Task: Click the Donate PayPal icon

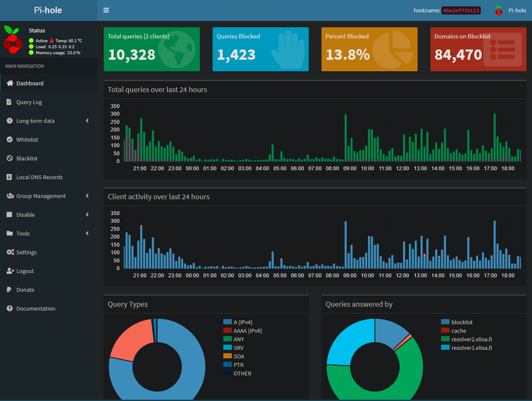Action: pos(9,290)
